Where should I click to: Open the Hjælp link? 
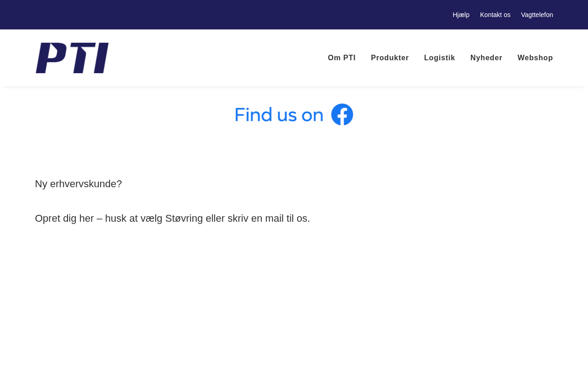(x=461, y=15)
